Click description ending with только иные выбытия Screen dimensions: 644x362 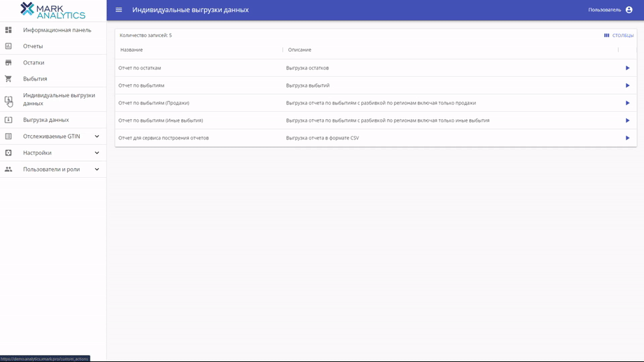click(x=388, y=120)
